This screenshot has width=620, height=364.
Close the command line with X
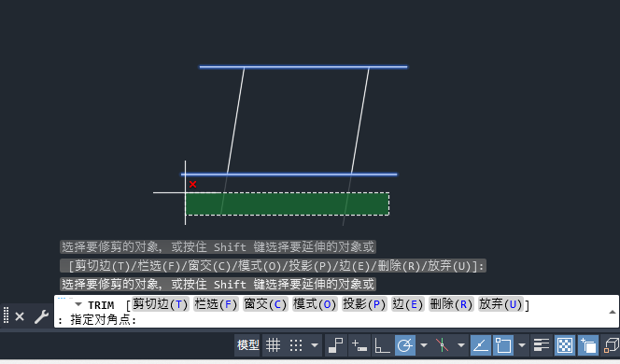[x=20, y=316]
